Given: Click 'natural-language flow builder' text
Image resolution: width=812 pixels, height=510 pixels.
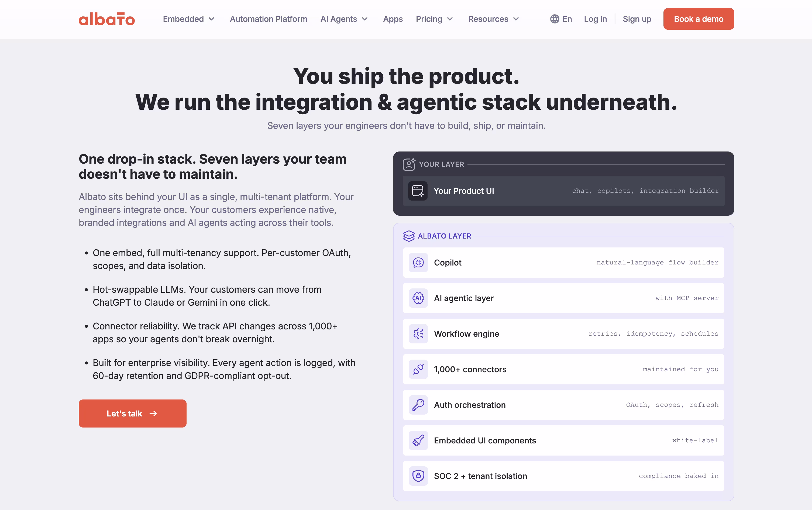Looking at the screenshot, I should click(x=658, y=262).
